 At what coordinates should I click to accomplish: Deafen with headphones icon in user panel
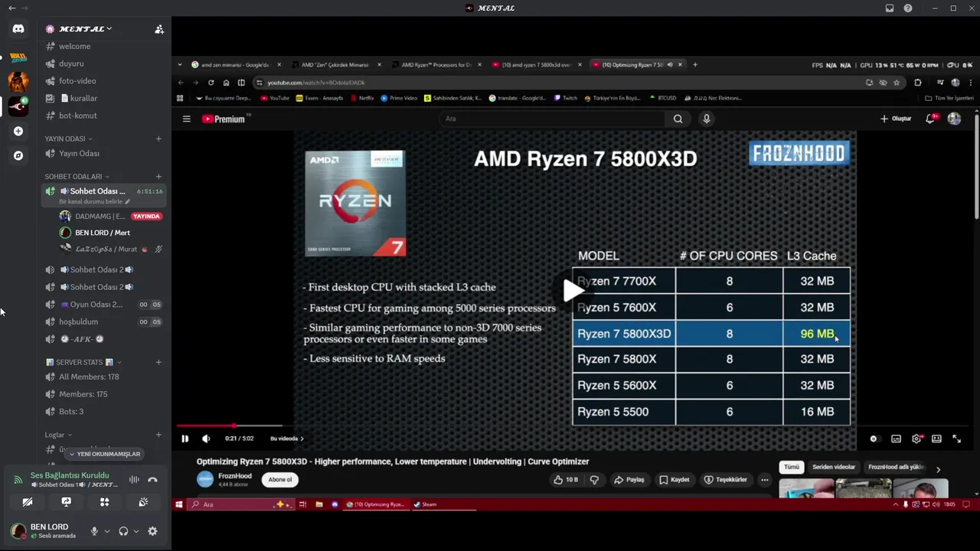pyautogui.click(x=123, y=531)
